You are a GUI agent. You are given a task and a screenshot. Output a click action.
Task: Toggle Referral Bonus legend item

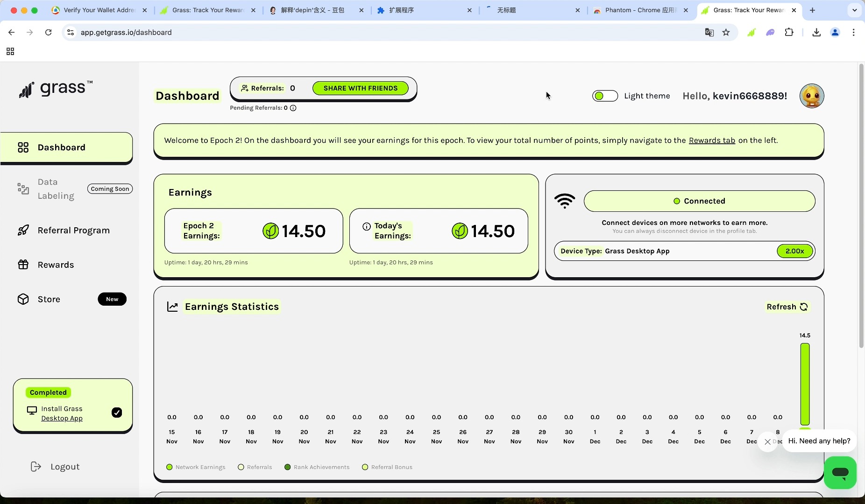(x=387, y=467)
